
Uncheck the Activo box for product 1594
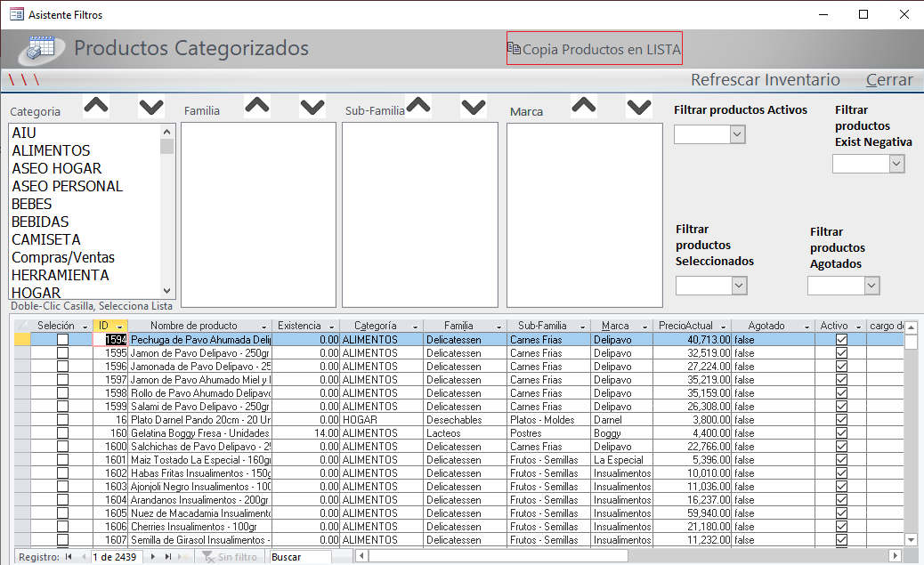[x=841, y=339]
